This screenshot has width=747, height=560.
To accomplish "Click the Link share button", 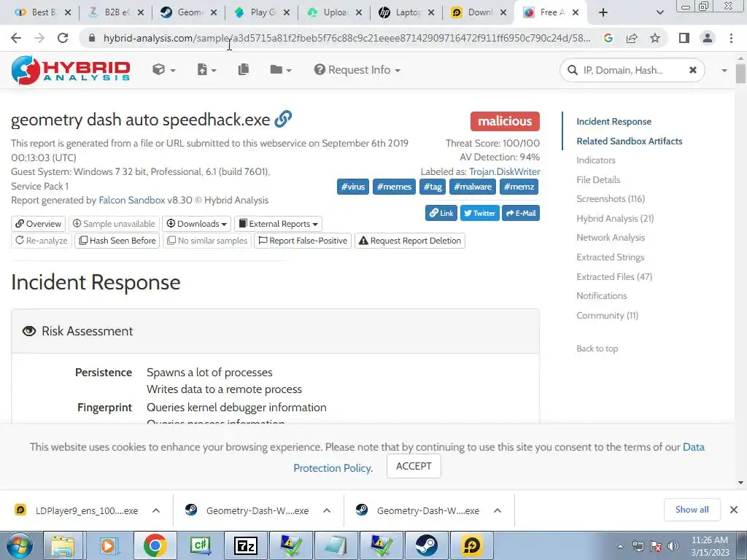I will pos(441,214).
